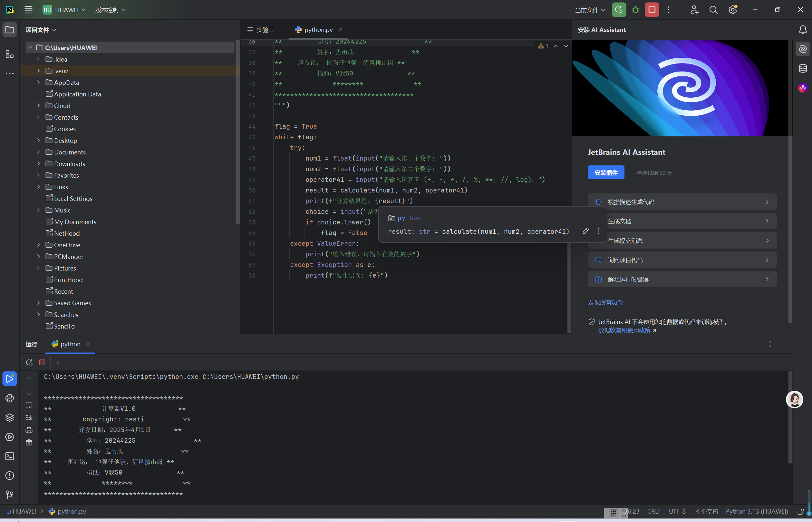This screenshot has width=812, height=522.
Task: Open the Problems tool window icon
Action: pos(9,476)
